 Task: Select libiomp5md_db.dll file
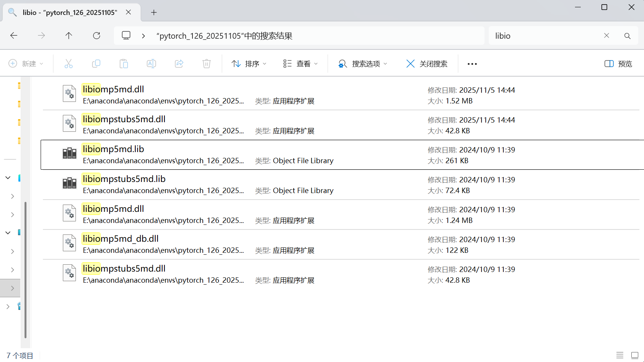pyautogui.click(x=341, y=244)
